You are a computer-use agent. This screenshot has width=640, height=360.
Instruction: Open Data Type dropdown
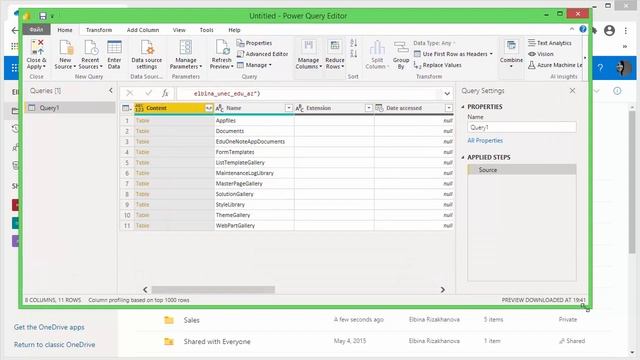pos(434,43)
